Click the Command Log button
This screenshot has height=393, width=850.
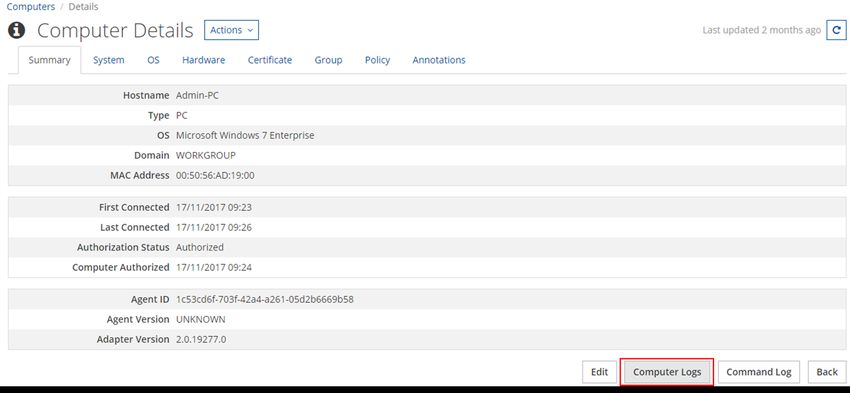pos(759,372)
